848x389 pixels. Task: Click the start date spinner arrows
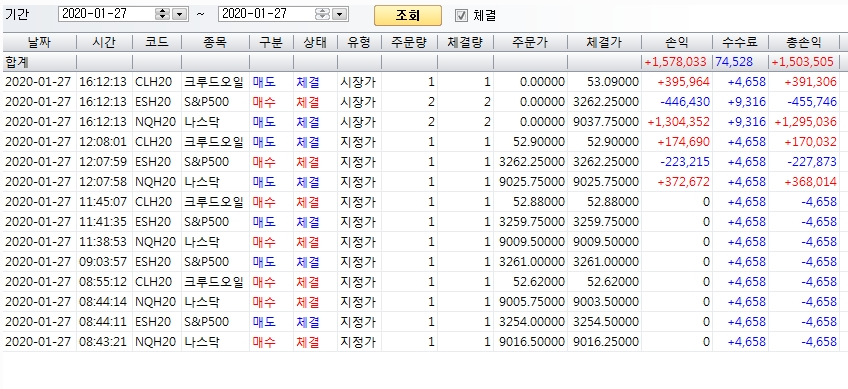[162, 15]
